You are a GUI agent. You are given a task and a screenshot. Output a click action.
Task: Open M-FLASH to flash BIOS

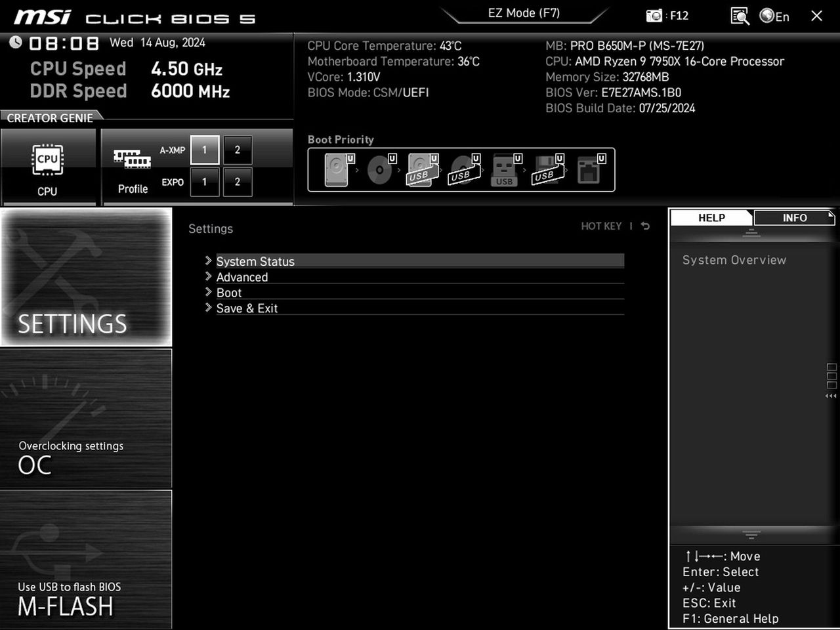point(86,560)
